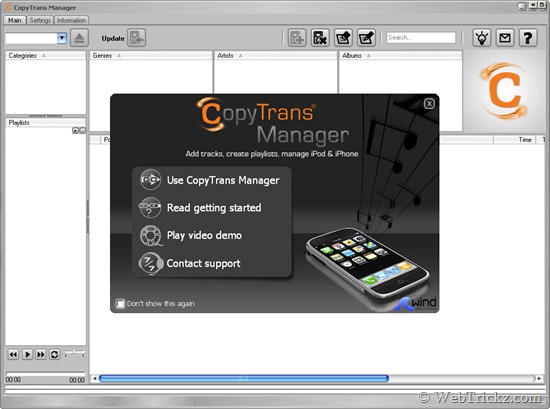Click the scrollbar left arrow
550x409 pixels.
point(94,378)
